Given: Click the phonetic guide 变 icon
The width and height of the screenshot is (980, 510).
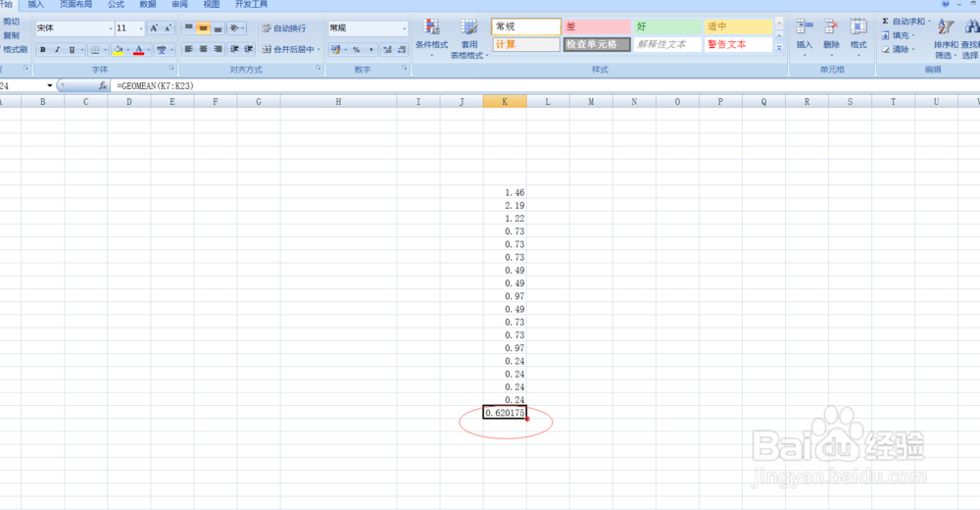Looking at the screenshot, I should pos(162,49).
